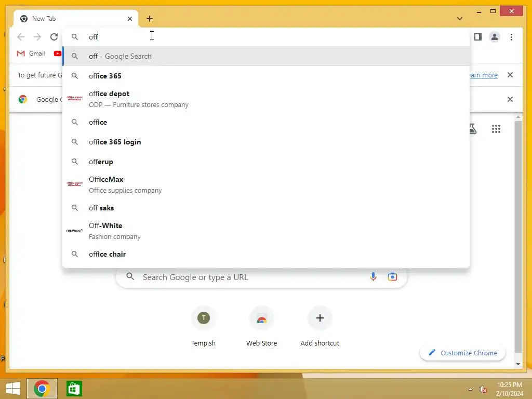Pick the 'office 365 login' suggestion

pos(267,142)
